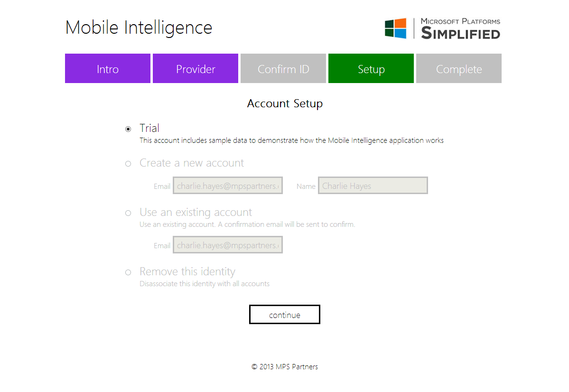The width and height of the screenshot is (569, 392).
Task: Click the four-color Windows logo icon
Action: tap(395, 28)
